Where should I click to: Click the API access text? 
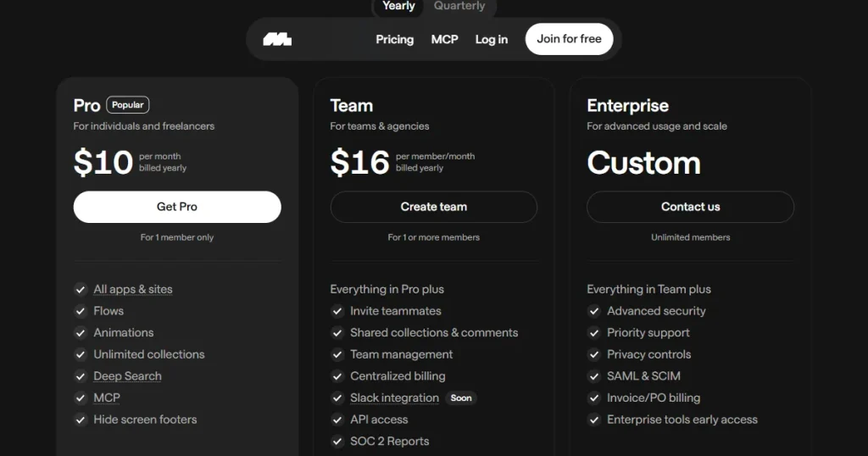[x=379, y=420]
